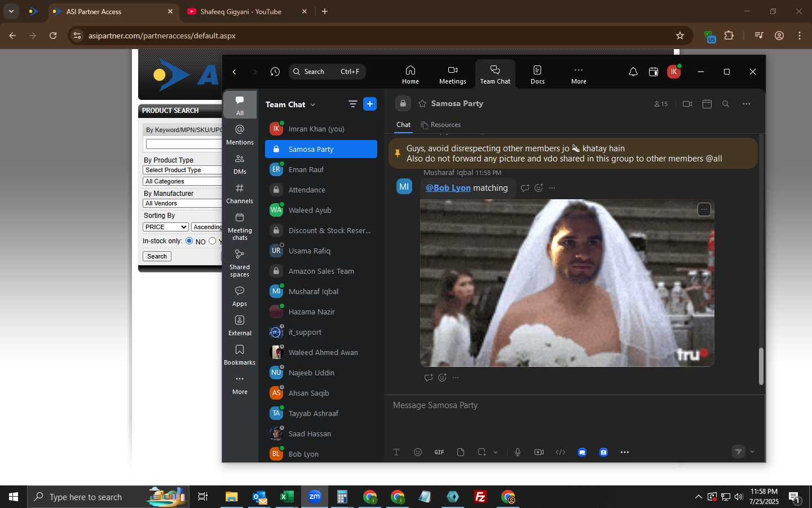Open the chat header more options ellipsis
812x508 pixels.
[746, 104]
